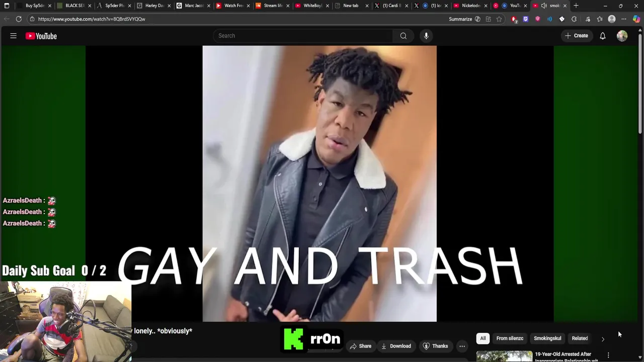644x362 pixels.
Task: Show next chips with right chevron
Action: tap(603, 339)
